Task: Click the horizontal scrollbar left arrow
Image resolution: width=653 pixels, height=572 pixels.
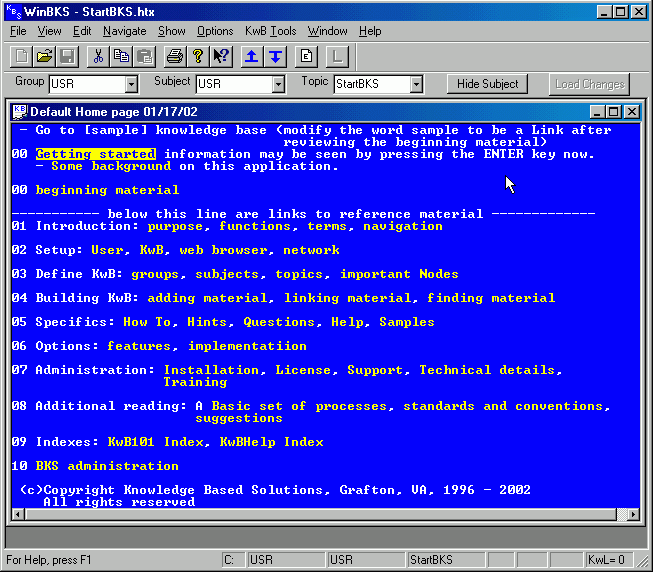Action: 17,515
